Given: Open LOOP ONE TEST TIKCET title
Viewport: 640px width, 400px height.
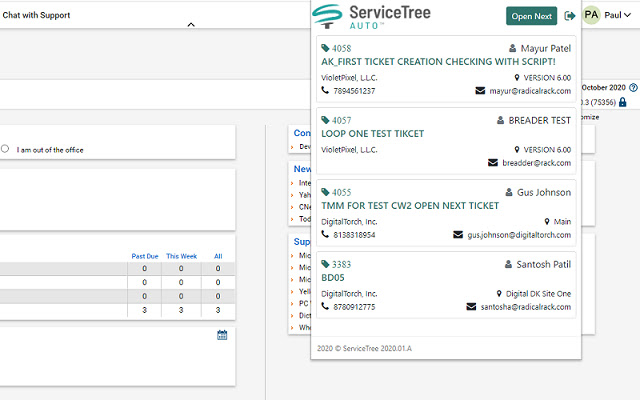Looking at the screenshot, I should [372, 133].
